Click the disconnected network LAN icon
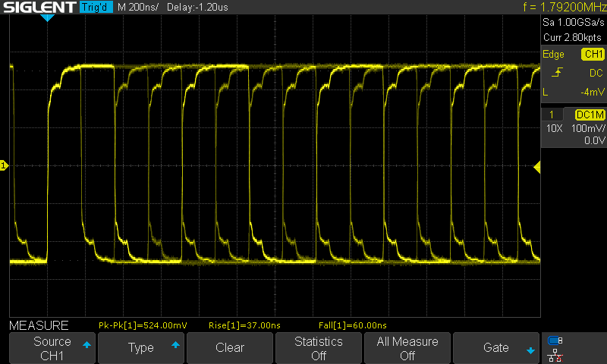The image size is (607, 364). click(x=555, y=354)
